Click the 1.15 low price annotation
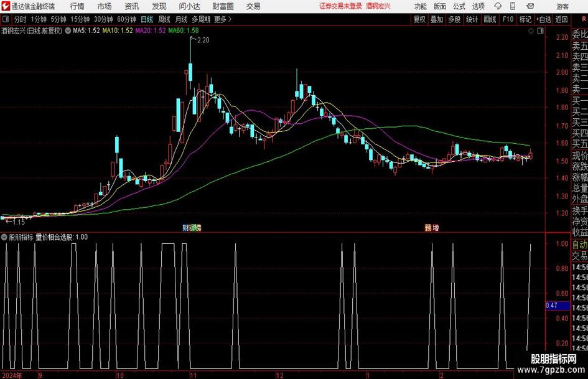 click(x=19, y=222)
